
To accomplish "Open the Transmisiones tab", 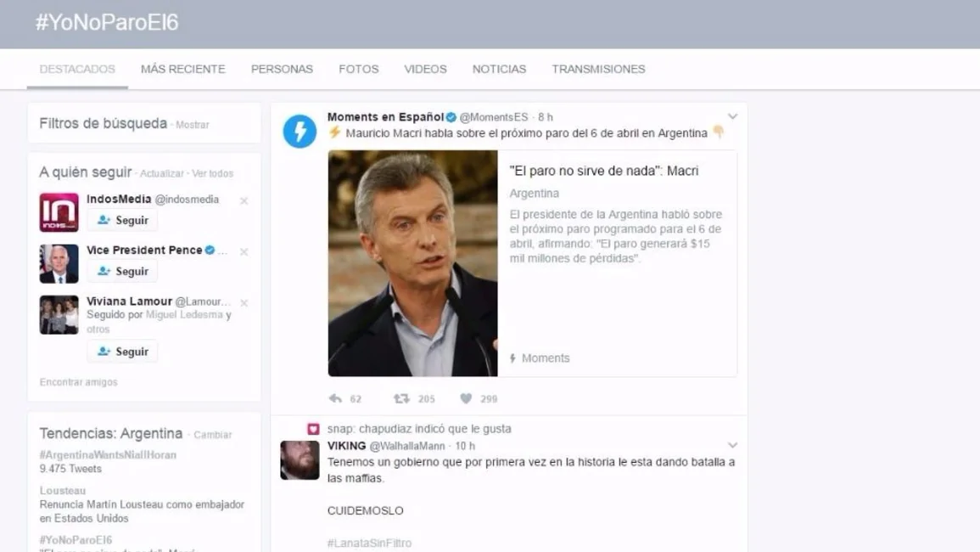I will 598,69.
